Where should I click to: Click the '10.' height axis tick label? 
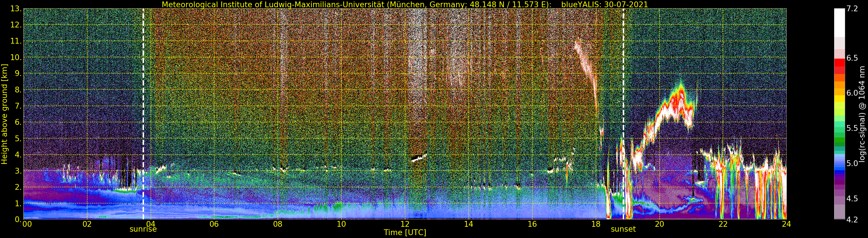point(16,57)
